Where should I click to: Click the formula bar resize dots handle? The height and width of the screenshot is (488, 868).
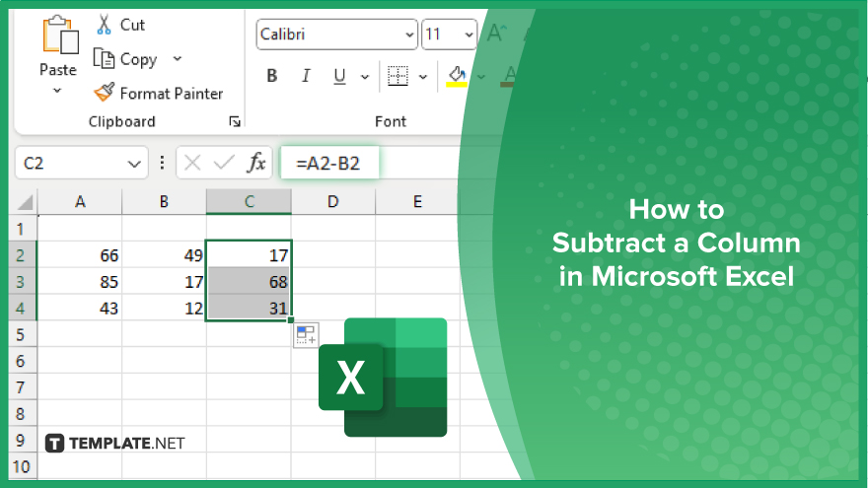162,162
